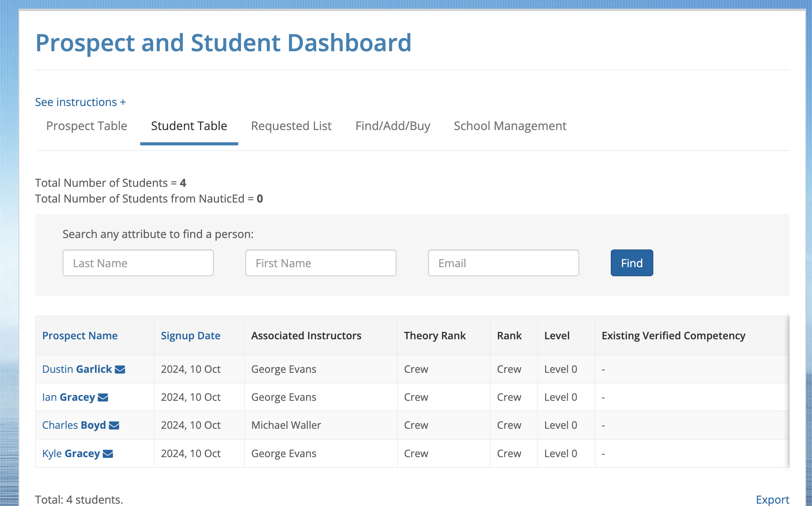Sort table by Signup Date header

pyautogui.click(x=191, y=335)
